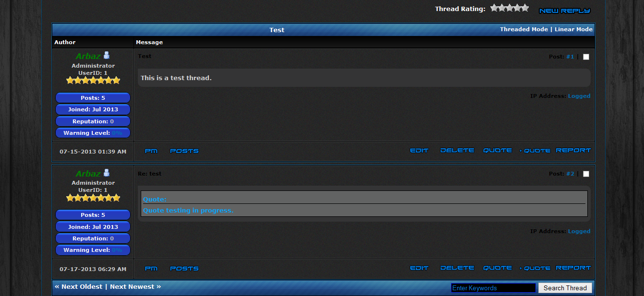This screenshot has height=296, width=644.
Task: Click the 'Posts: 5' badge in post #1
Action: click(x=93, y=98)
